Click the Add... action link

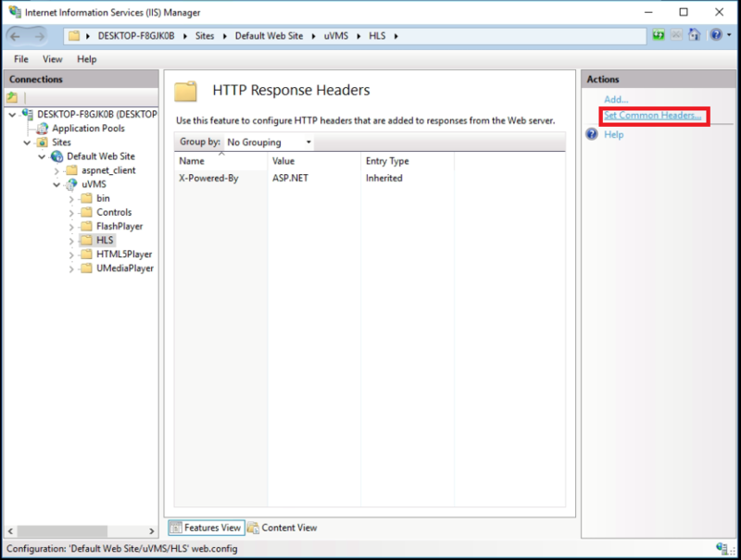coord(616,99)
